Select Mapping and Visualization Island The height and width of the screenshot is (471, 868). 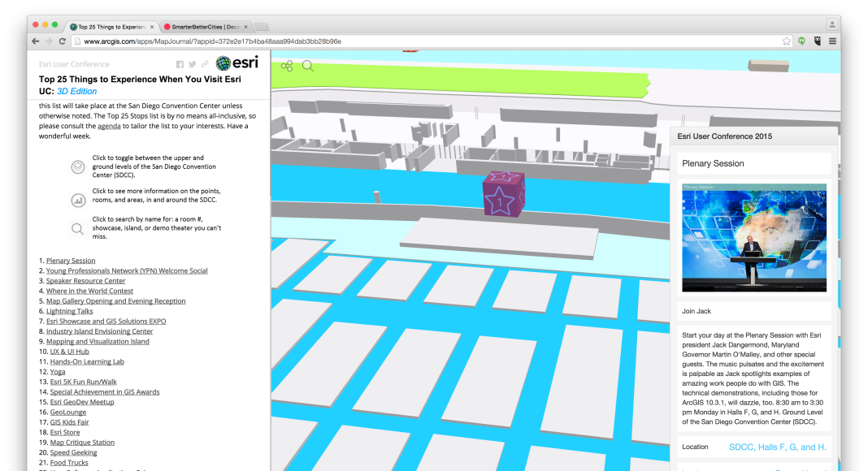98,342
